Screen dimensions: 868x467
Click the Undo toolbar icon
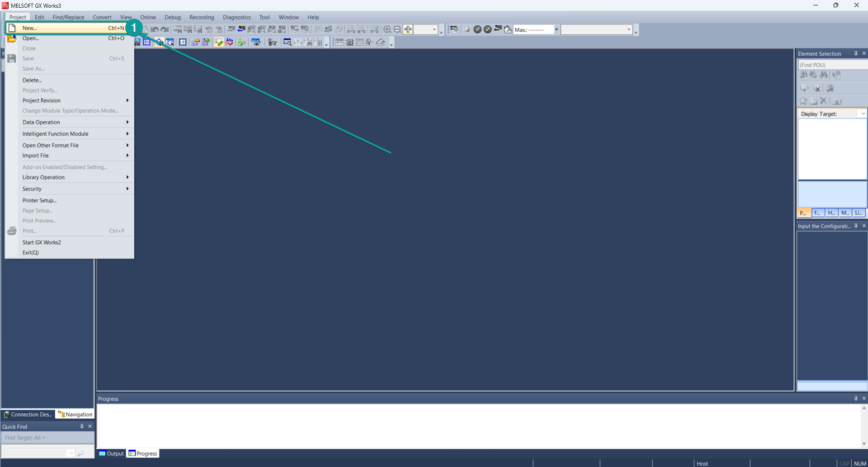pos(155,29)
